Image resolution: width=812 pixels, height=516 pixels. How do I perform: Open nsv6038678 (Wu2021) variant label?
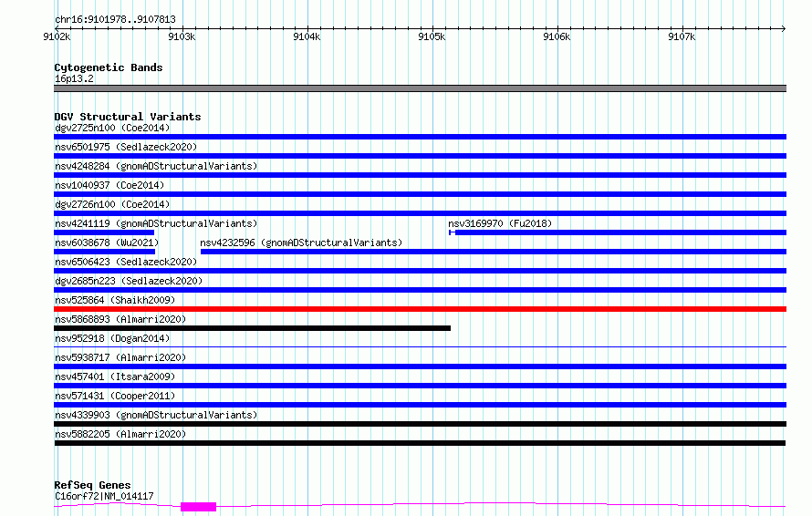[107, 243]
